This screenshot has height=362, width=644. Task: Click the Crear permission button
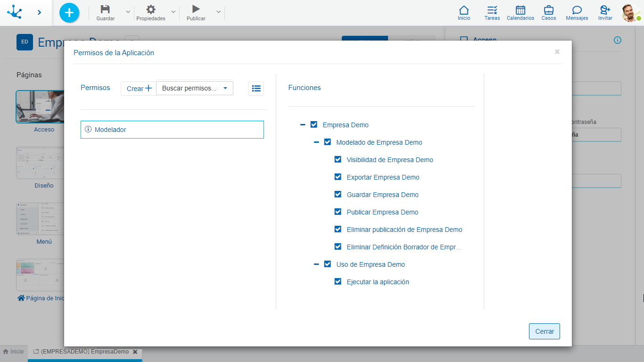click(139, 89)
